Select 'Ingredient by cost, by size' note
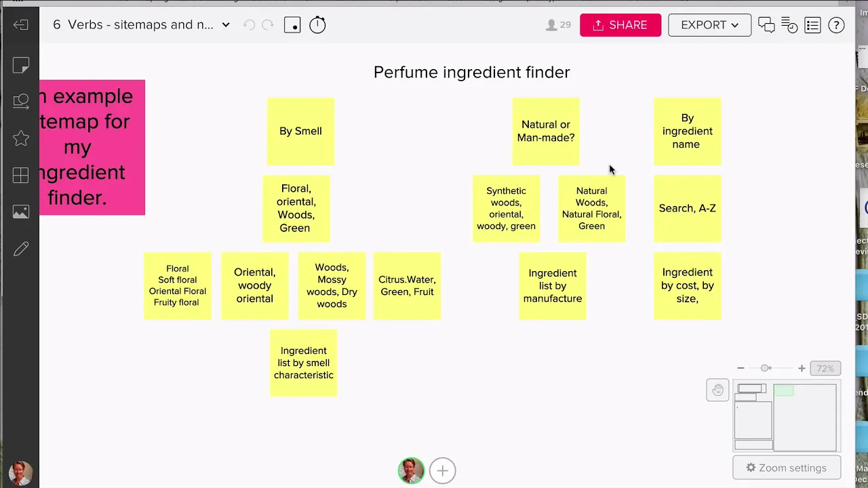 point(688,285)
